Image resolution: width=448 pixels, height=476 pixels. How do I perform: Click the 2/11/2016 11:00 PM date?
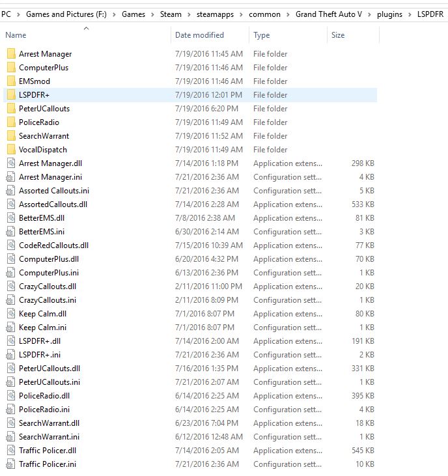pyautogui.click(x=208, y=287)
